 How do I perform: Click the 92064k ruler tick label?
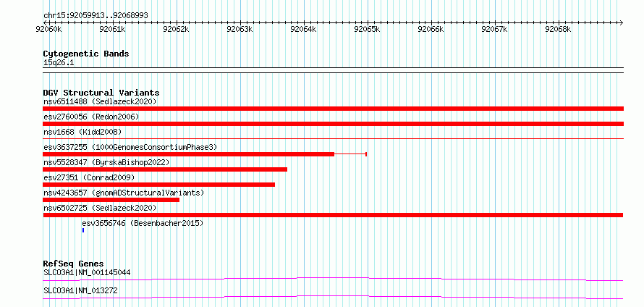(303, 30)
